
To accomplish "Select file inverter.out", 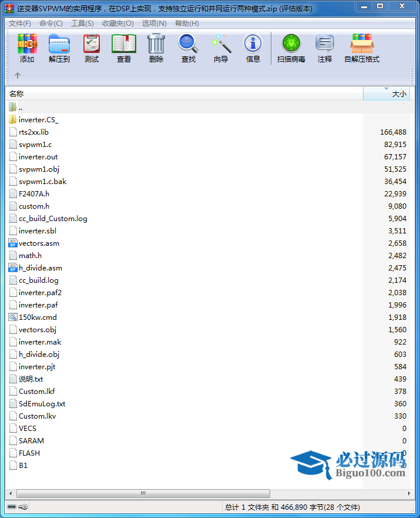I will pyautogui.click(x=38, y=156).
